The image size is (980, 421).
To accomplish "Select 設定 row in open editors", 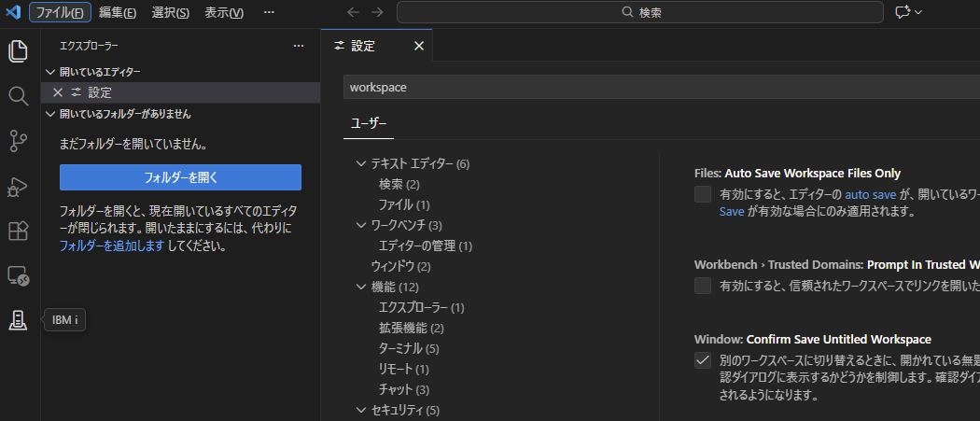I will pos(181,92).
